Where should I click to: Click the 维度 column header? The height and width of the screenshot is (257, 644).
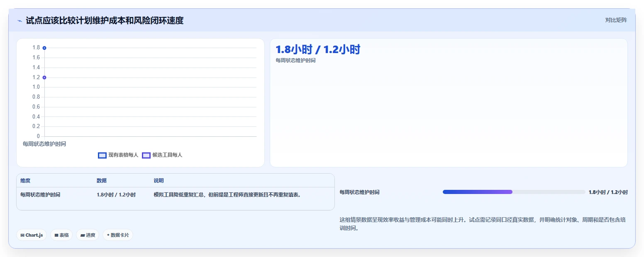tap(25, 181)
